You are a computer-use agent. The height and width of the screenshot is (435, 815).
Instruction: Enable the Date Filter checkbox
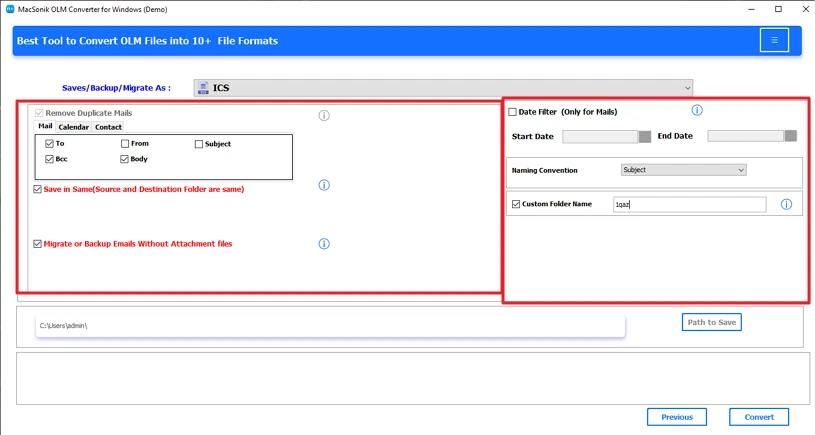tap(513, 112)
